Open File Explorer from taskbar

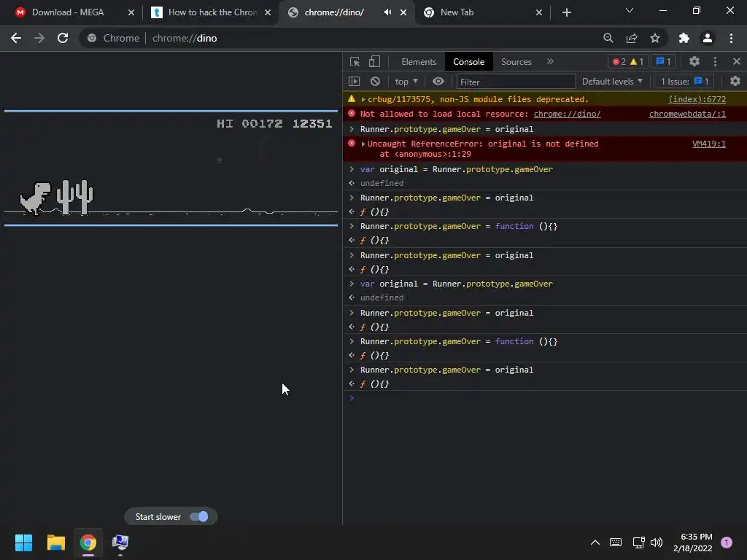tap(55, 542)
